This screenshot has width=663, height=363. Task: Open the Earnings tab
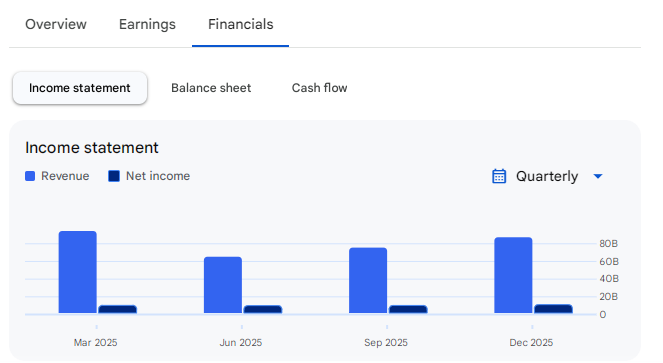click(147, 24)
